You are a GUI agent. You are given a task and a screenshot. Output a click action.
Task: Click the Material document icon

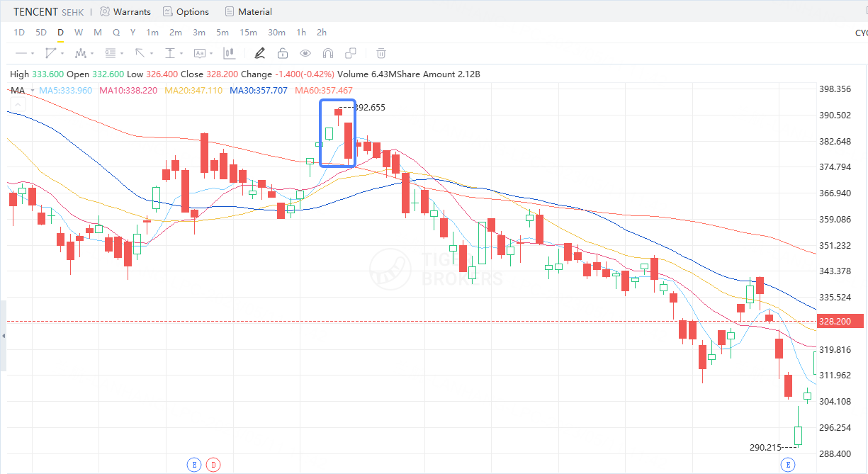[x=230, y=11]
